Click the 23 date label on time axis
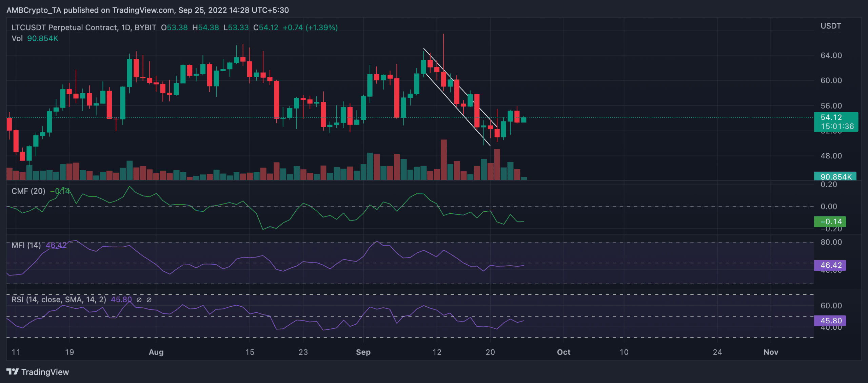Image resolution: width=868 pixels, height=383 pixels. pyautogui.click(x=303, y=352)
